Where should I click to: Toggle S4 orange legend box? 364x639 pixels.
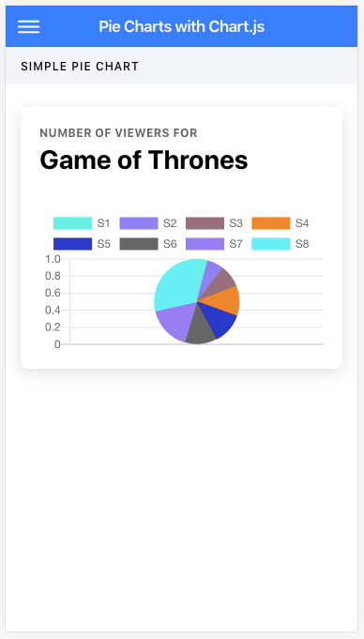tap(271, 223)
